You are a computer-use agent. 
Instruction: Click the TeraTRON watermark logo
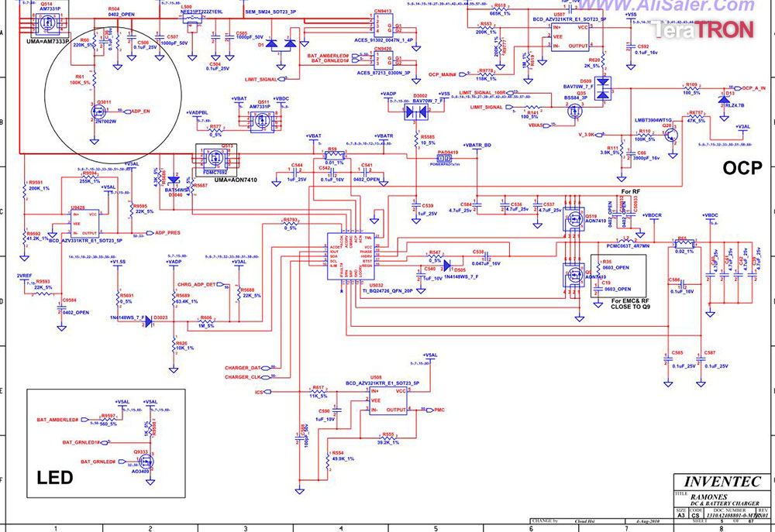coord(702,29)
